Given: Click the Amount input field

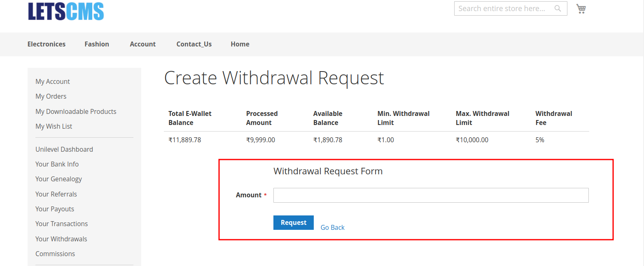Looking at the screenshot, I should click(431, 195).
